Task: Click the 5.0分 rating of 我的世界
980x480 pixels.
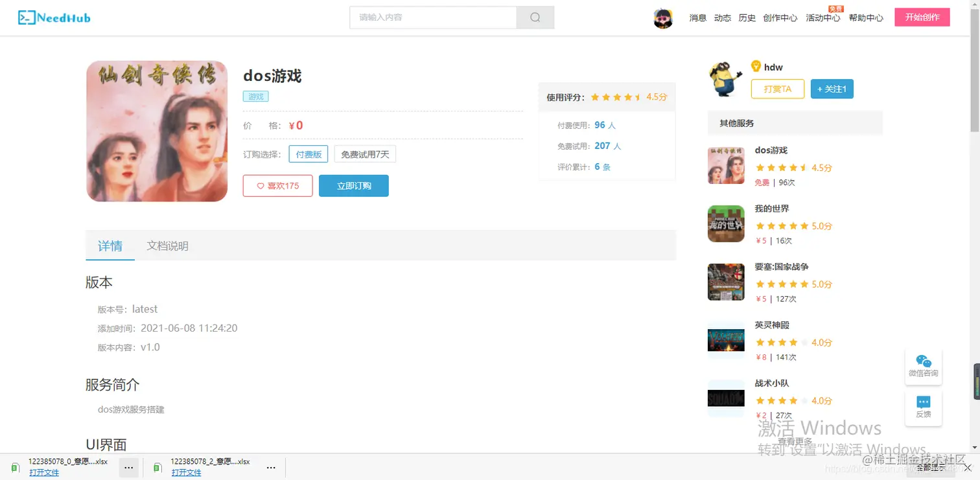Action: click(x=822, y=226)
